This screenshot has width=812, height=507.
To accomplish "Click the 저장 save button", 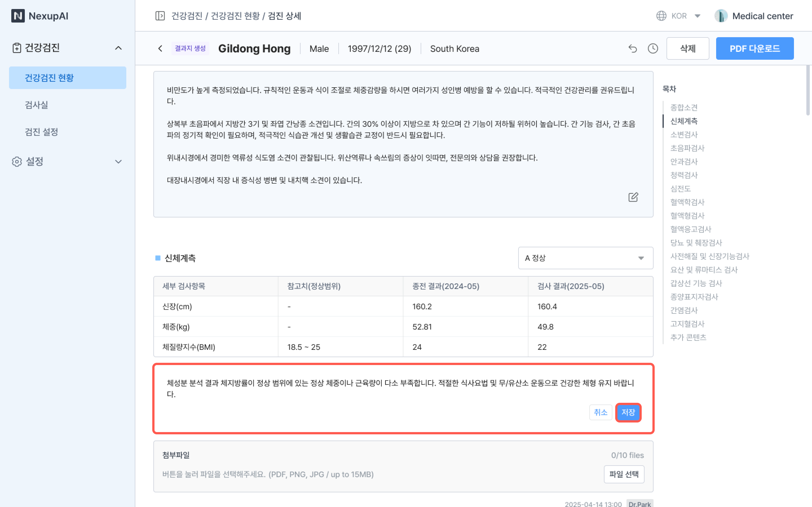I will tap(628, 412).
